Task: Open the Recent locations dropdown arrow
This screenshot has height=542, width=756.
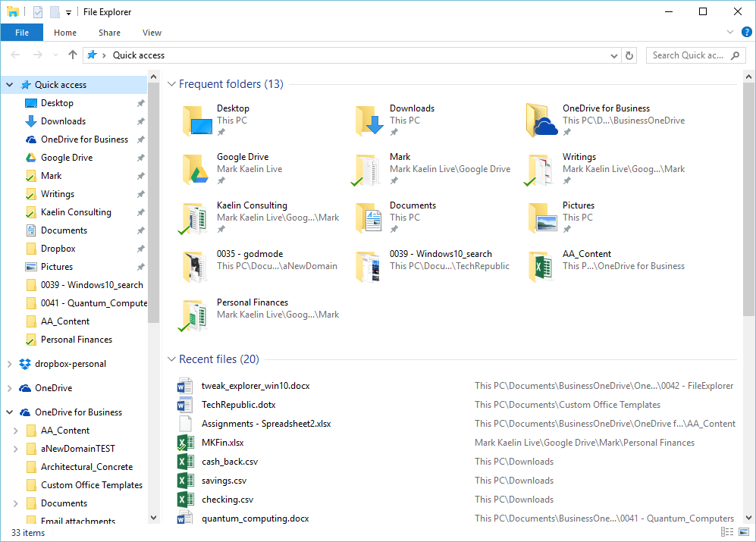Action: pos(55,55)
